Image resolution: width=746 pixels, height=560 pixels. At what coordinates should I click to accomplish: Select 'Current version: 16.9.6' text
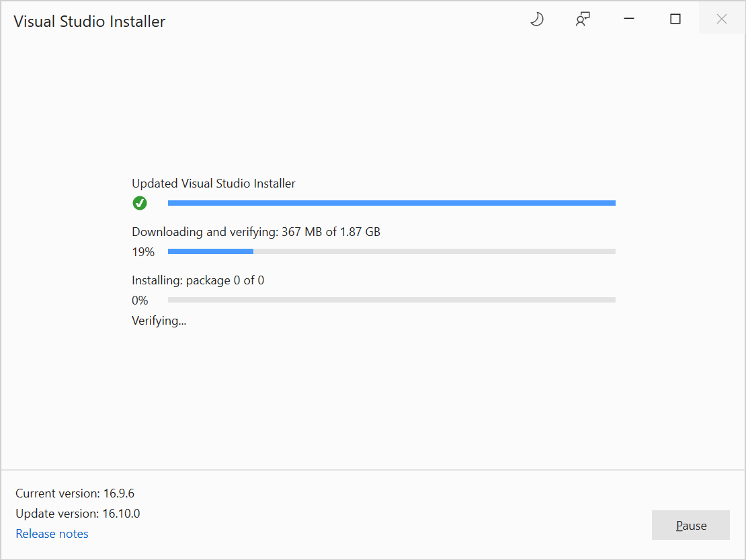(75, 493)
